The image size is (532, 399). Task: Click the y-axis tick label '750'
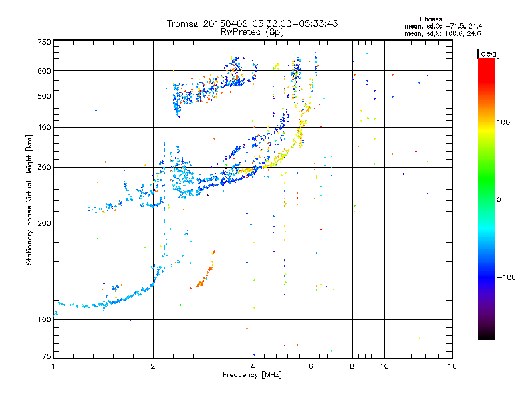click(x=44, y=42)
